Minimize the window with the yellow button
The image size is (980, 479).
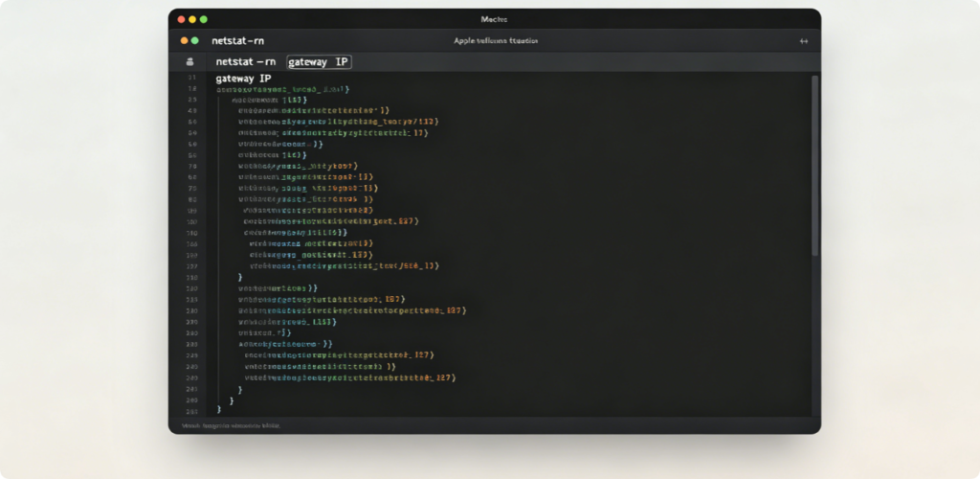pos(192,19)
